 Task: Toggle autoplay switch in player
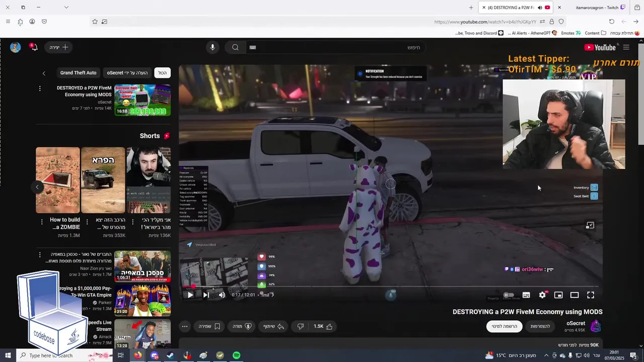coord(509,295)
